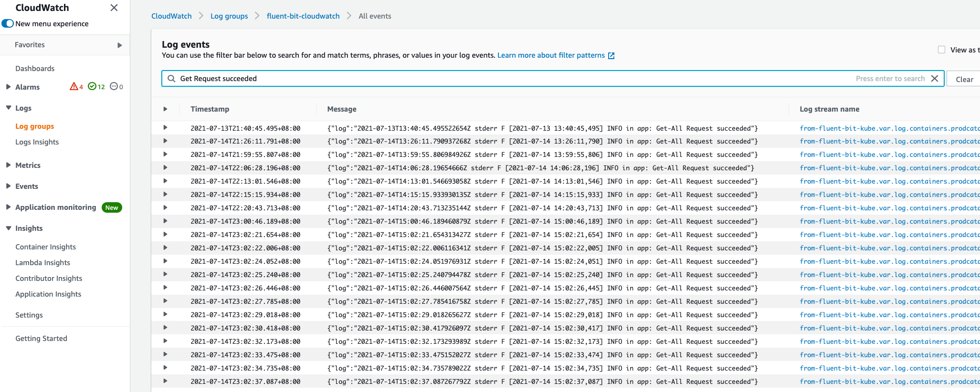
Task: Clear filter text with the X icon
Action: 935,79
